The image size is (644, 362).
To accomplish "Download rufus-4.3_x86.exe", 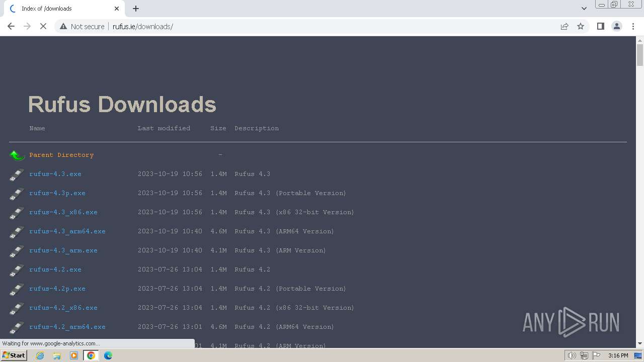I will pyautogui.click(x=63, y=212).
